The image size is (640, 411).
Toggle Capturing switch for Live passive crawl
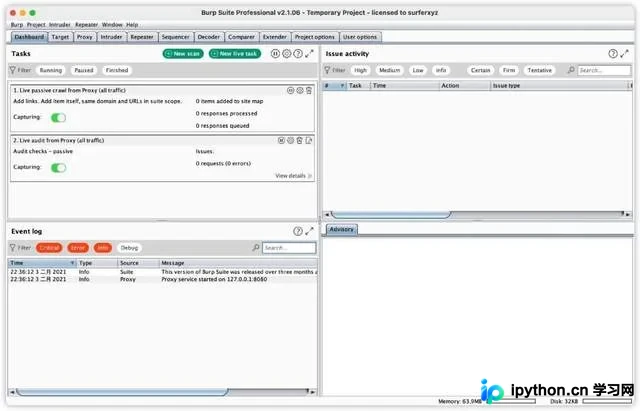click(58, 118)
